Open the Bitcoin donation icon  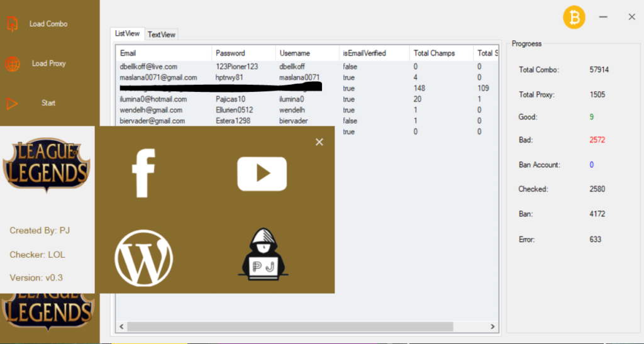[574, 17]
